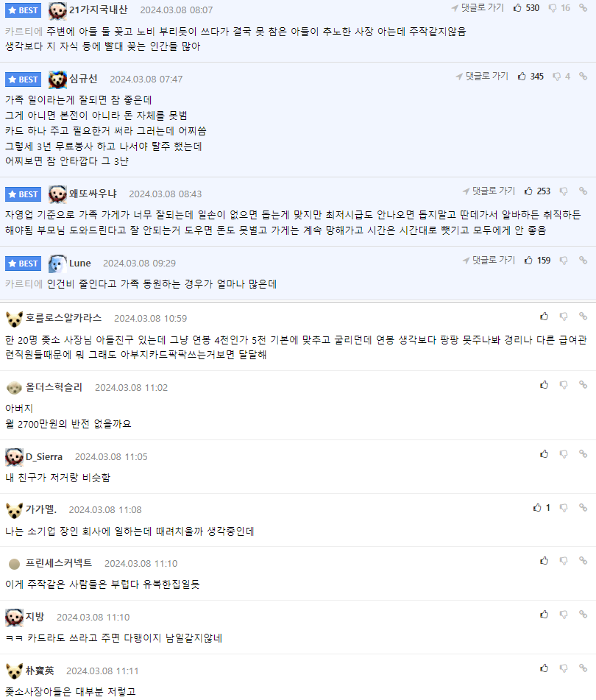
Task: Like 朴寶英's comment
Action: click(x=544, y=668)
